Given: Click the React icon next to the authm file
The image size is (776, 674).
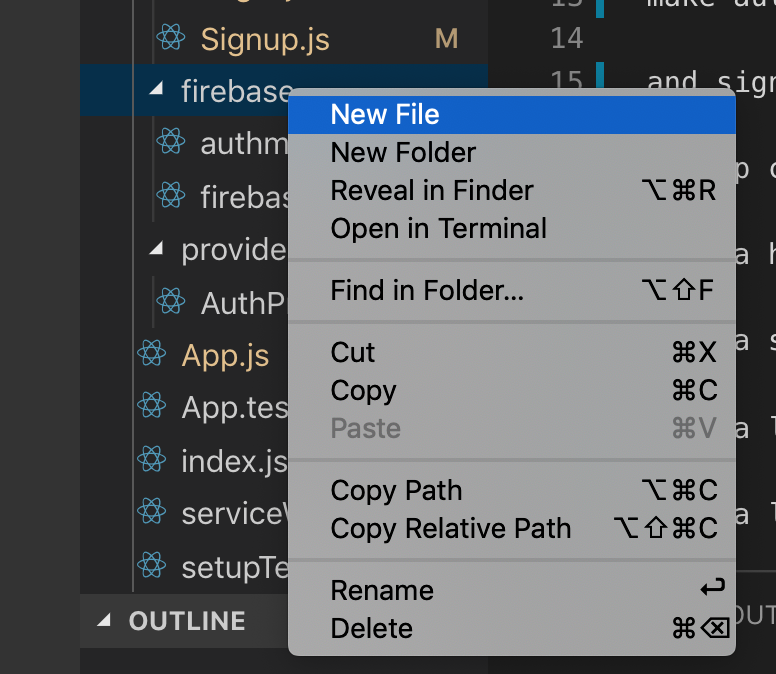Looking at the screenshot, I should [x=171, y=143].
